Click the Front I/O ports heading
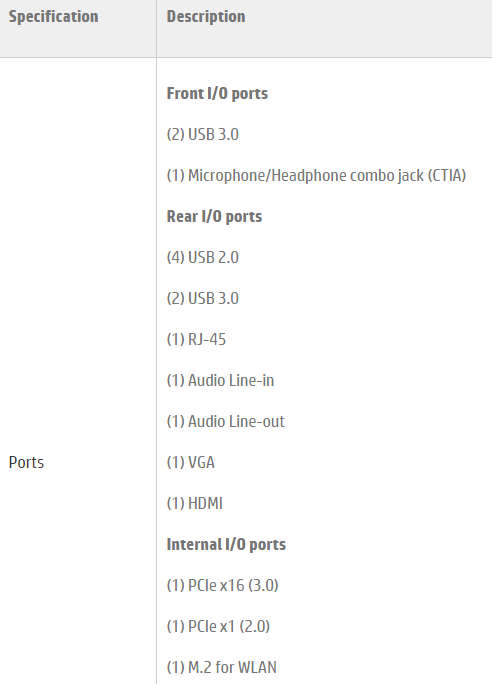The height and width of the screenshot is (684, 492). point(217,93)
